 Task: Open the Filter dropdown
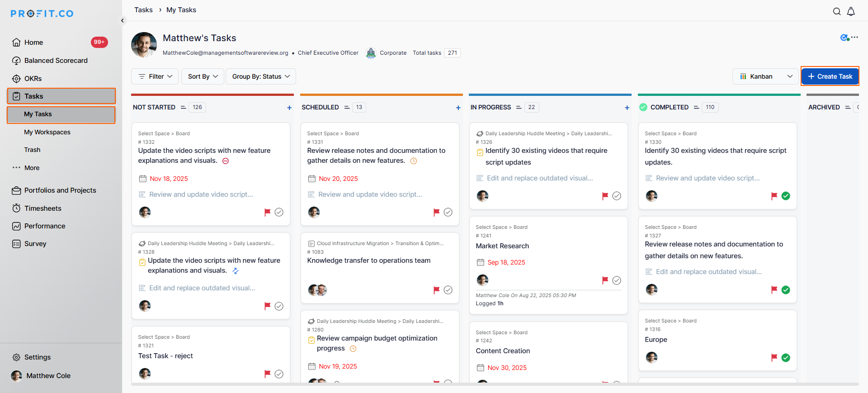pyautogui.click(x=155, y=76)
